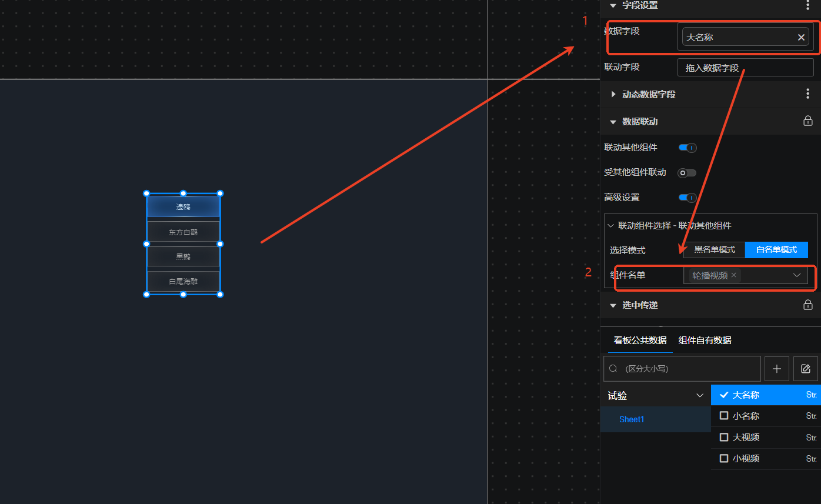Open the 字段设置 three-dot menu
Viewport: 821px width, 504px height.
(807, 5)
